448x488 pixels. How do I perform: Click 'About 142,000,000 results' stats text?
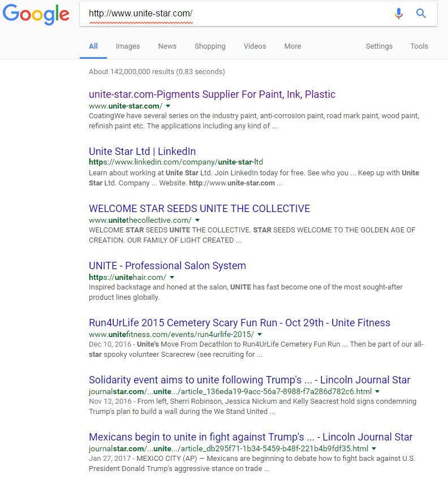pyautogui.click(x=157, y=72)
